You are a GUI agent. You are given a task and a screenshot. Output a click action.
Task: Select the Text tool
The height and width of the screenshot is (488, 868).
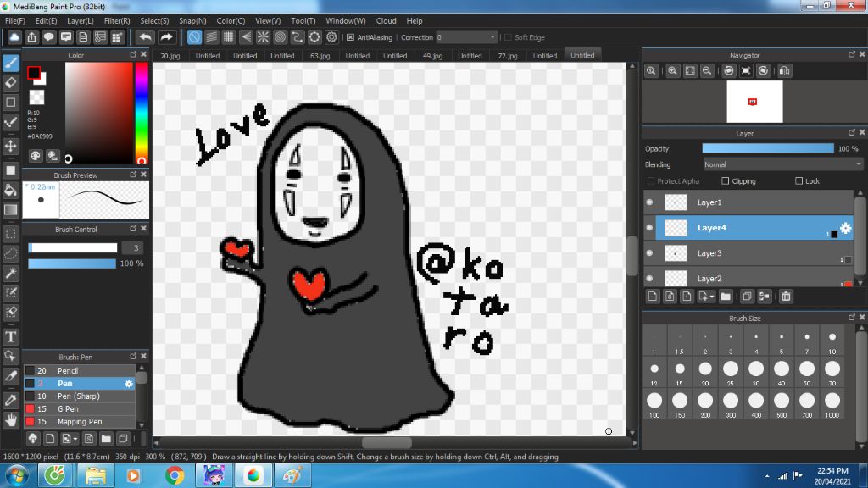point(11,336)
